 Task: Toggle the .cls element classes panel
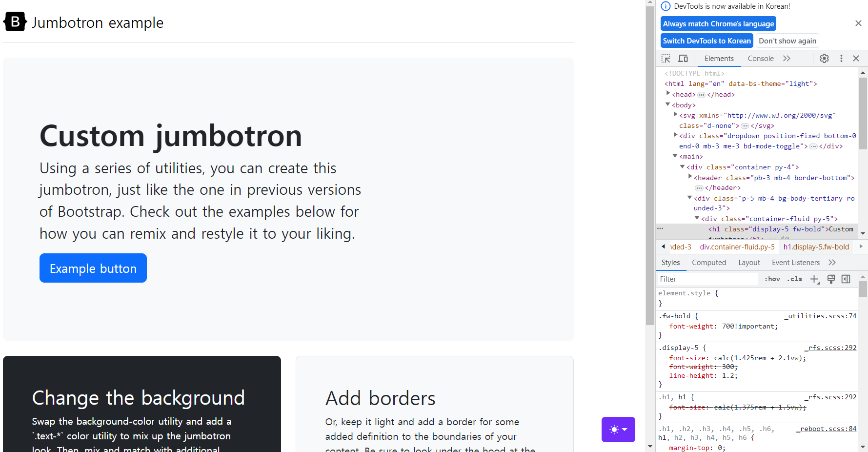[795, 279]
